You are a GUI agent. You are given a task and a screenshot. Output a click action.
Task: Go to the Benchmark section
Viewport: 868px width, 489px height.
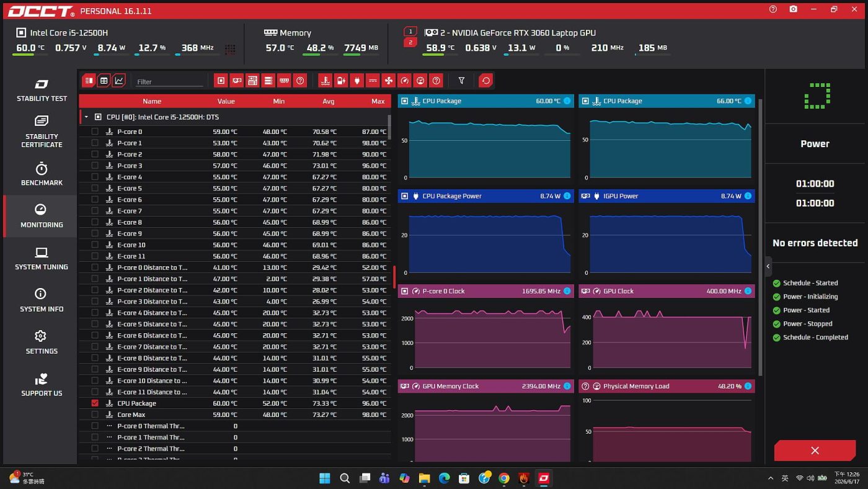point(42,174)
